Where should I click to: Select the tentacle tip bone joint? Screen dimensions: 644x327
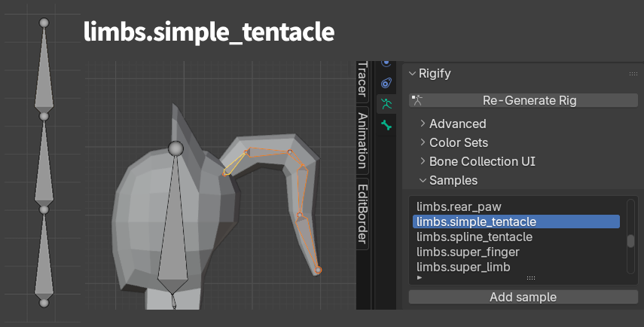coord(318,270)
